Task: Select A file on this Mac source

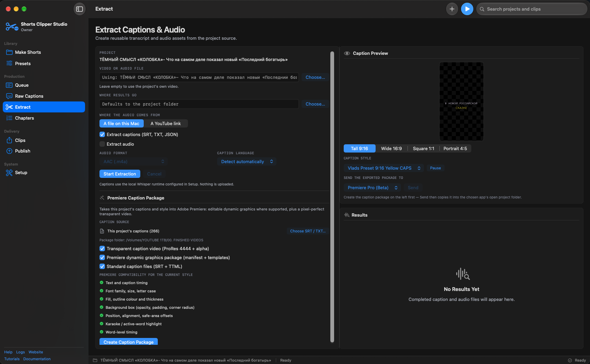Action: [121, 124]
